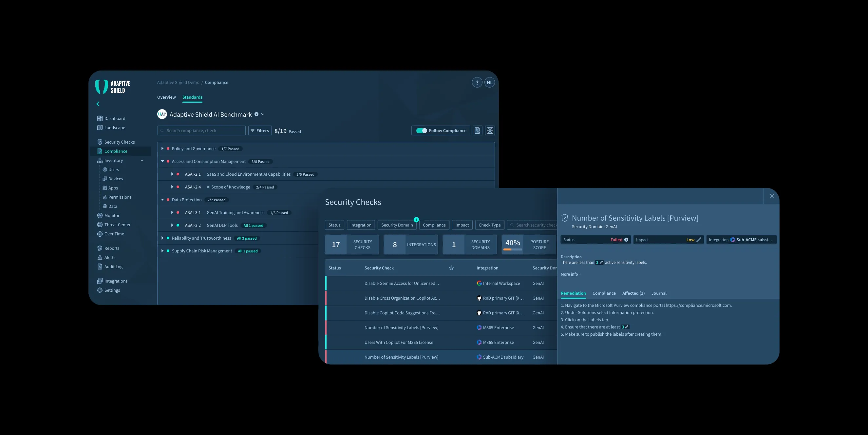868x435 pixels.
Task: Open the Impact filter button
Action: [462, 225]
